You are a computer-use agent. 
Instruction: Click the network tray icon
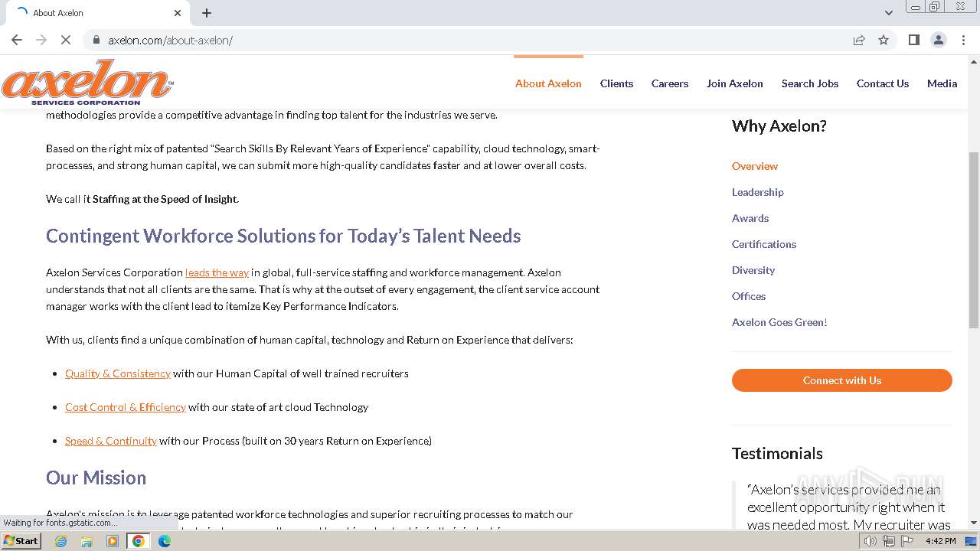pyautogui.click(x=889, y=541)
